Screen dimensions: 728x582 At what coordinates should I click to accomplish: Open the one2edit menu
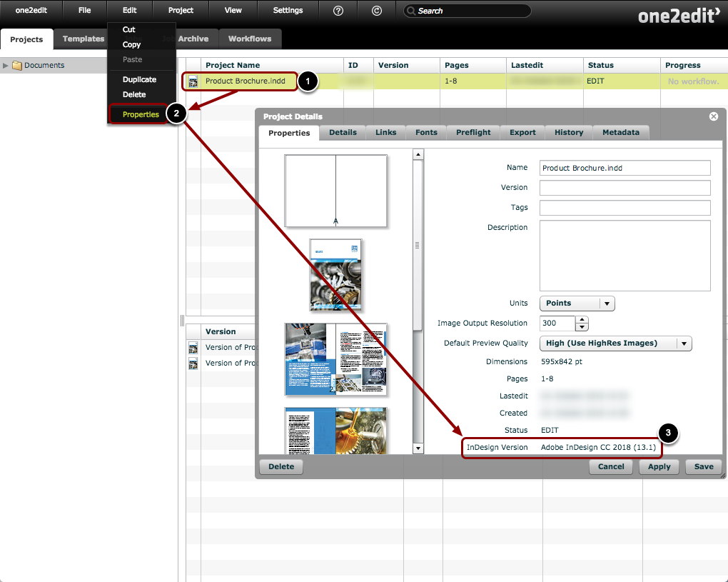click(x=31, y=10)
